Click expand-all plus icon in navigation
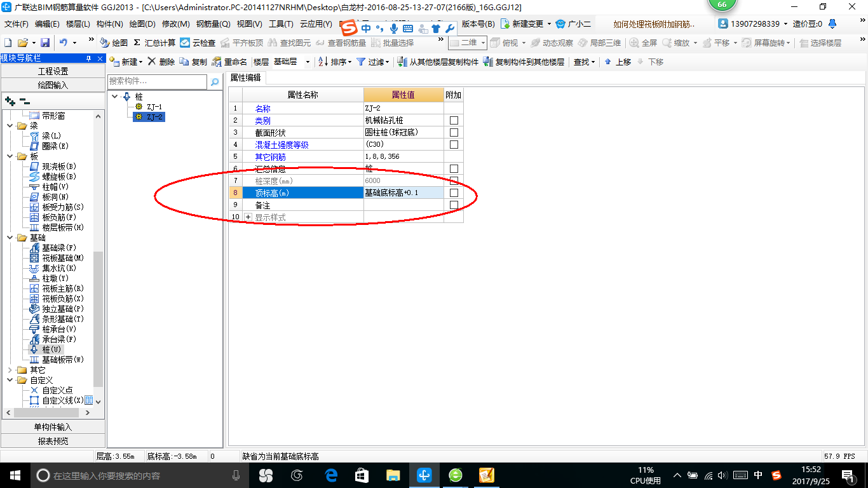The width and height of the screenshot is (868, 488). (x=10, y=101)
